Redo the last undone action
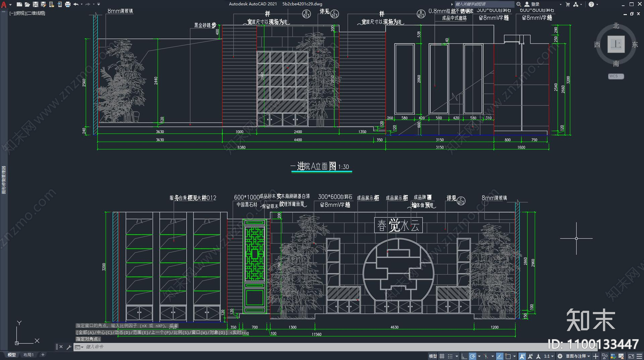The image size is (644, 360). coord(88,4)
